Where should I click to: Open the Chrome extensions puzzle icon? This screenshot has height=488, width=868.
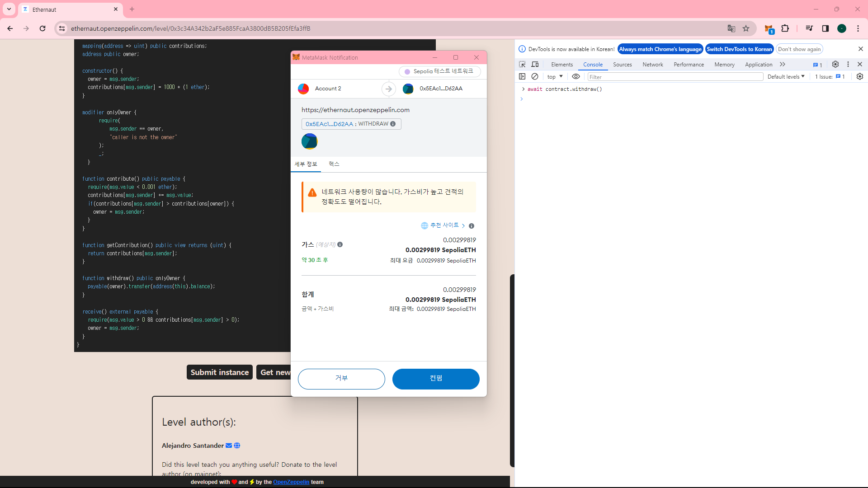point(785,28)
